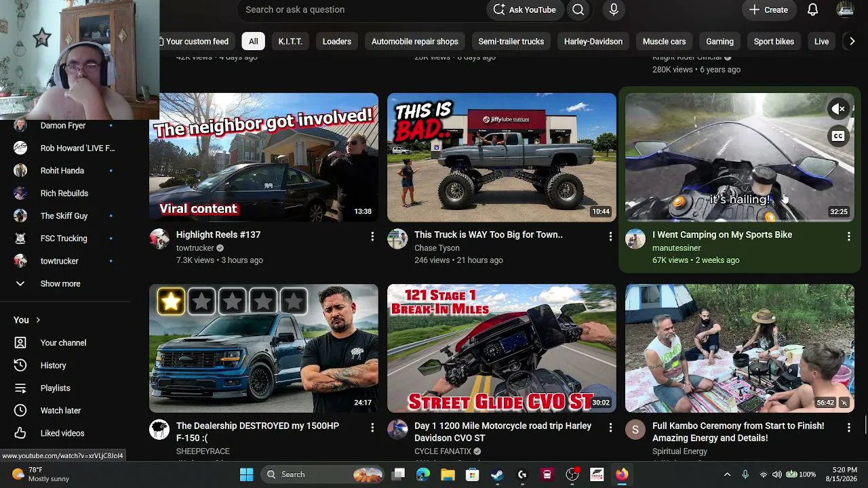The width and height of the screenshot is (868, 488).
Task: Select the All filter chip
Action: coord(253,41)
